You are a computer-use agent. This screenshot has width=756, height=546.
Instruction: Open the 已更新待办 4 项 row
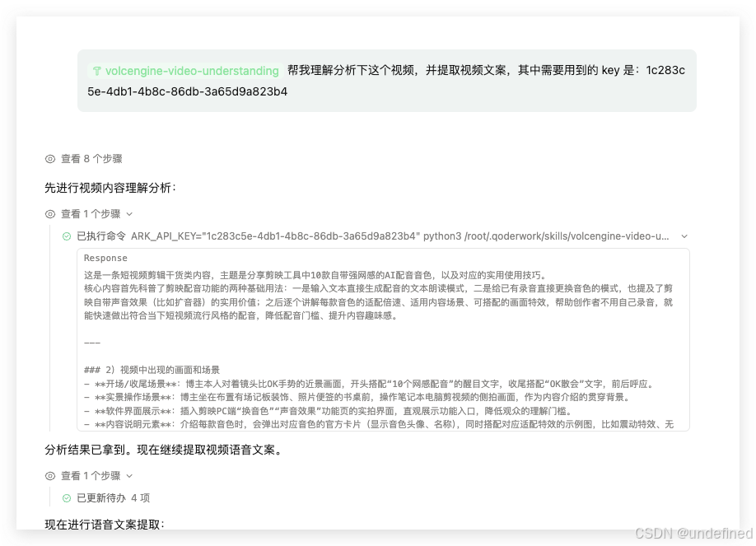click(106, 497)
